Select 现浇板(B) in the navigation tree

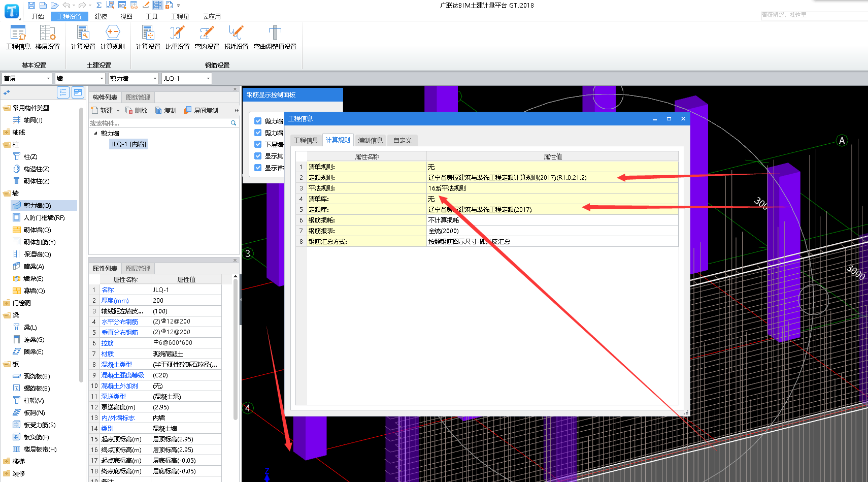point(37,376)
